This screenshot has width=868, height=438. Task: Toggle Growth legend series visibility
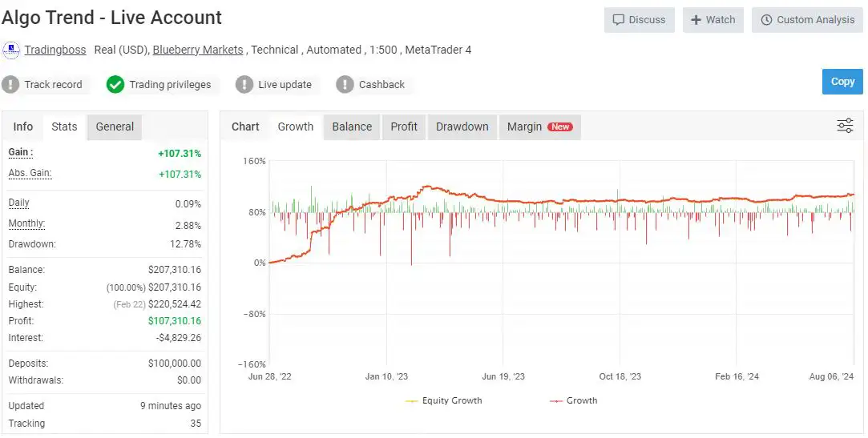pyautogui.click(x=573, y=400)
